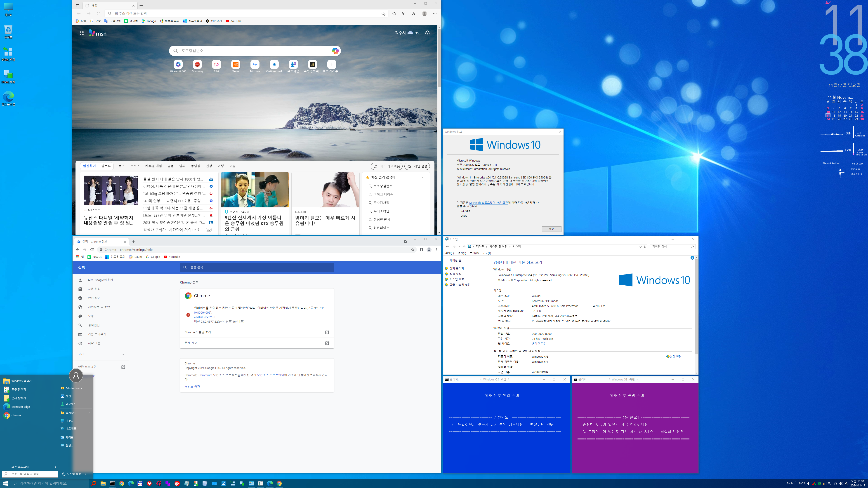Open the DISM_백업 desktop icon
Screen dimensions: 868x488
pos(8,54)
